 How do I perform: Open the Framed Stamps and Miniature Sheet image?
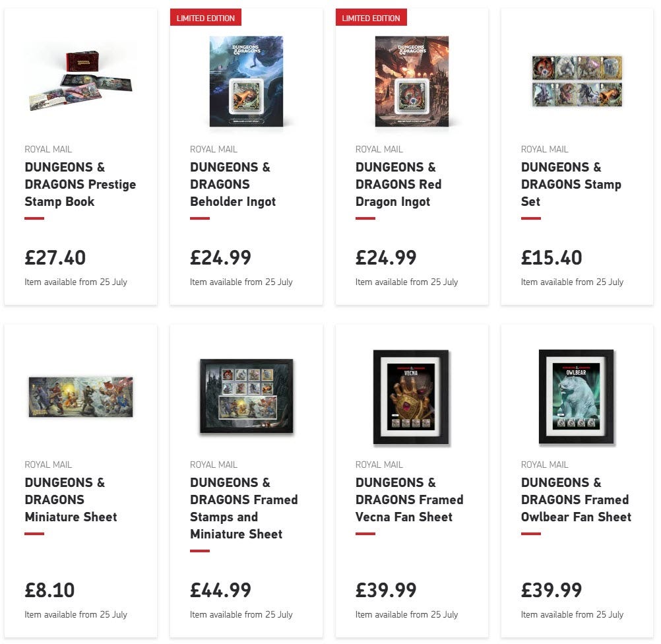(247, 396)
